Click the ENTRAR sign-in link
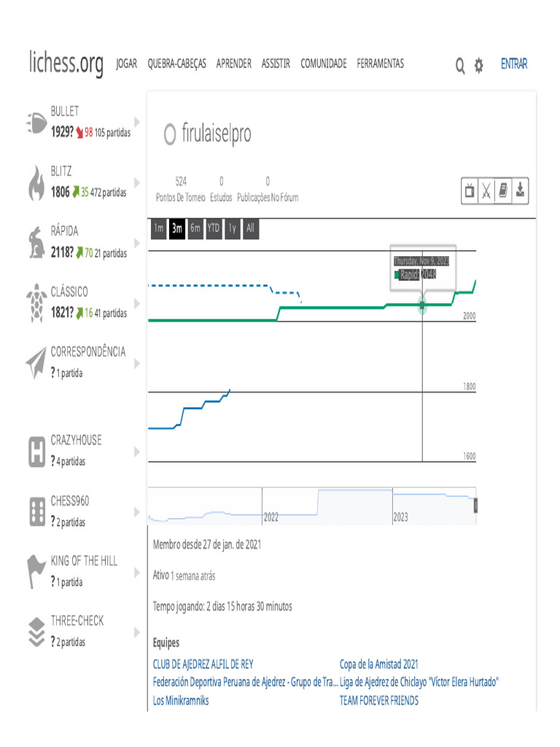The height and width of the screenshot is (747, 560). 513,64
